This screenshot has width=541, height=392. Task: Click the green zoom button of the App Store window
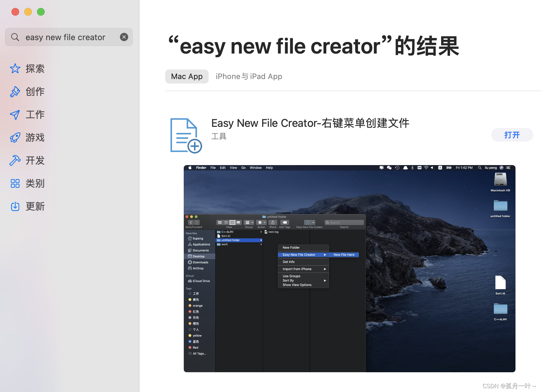point(41,12)
